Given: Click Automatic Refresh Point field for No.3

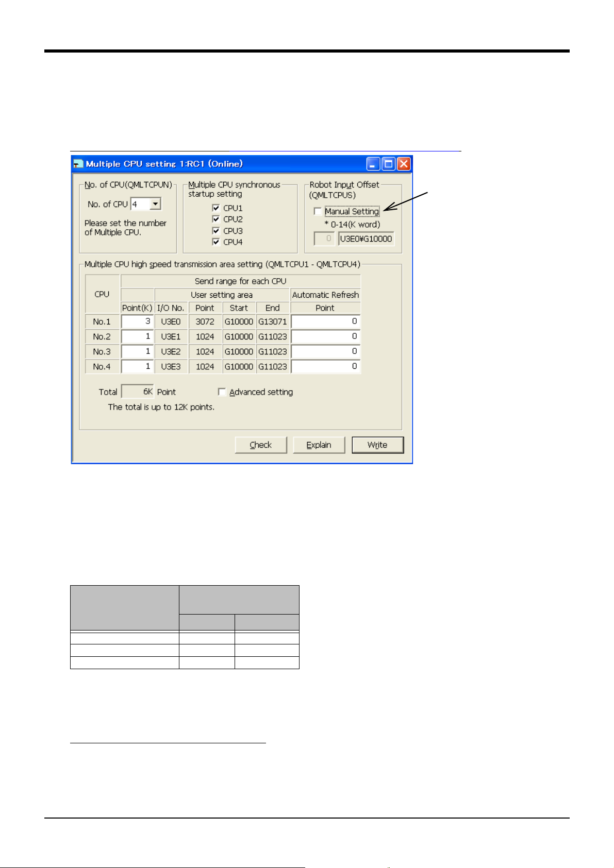Looking at the screenshot, I should point(325,351).
